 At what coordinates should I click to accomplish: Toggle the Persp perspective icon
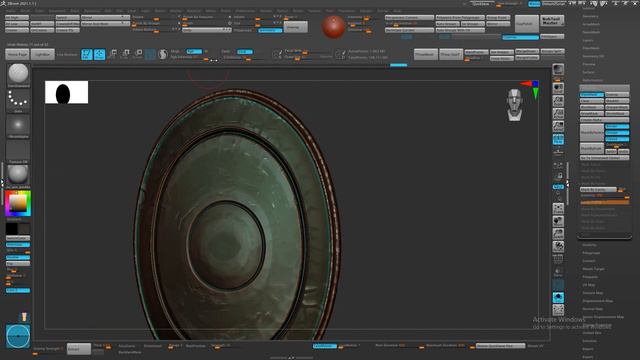click(558, 139)
